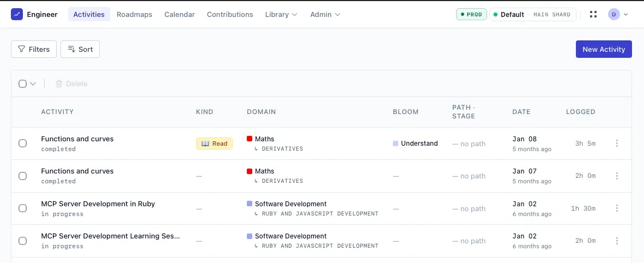Click the Read kind badge

[x=214, y=143]
